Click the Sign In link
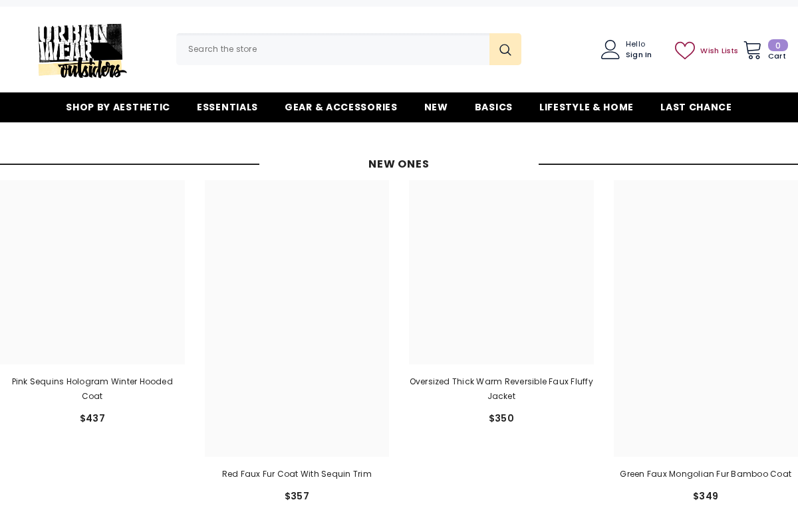This screenshot has width=798, height=532. [x=638, y=55]
